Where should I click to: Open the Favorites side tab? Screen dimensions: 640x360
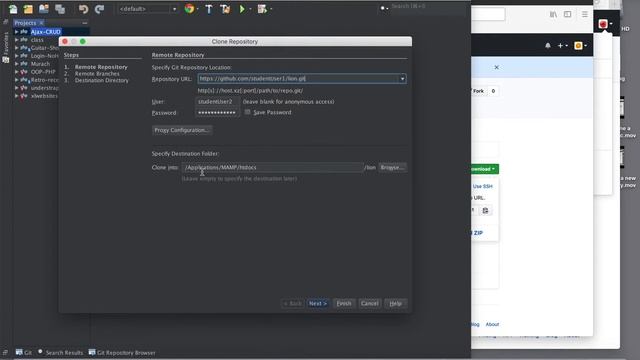pos(6,43)
